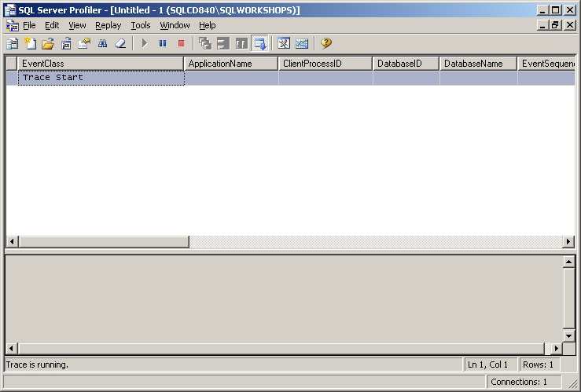Click the 'Ln 1, Col 1' status field
The image size is (581, 392).
pyautogui.click(x=491, y=365)
